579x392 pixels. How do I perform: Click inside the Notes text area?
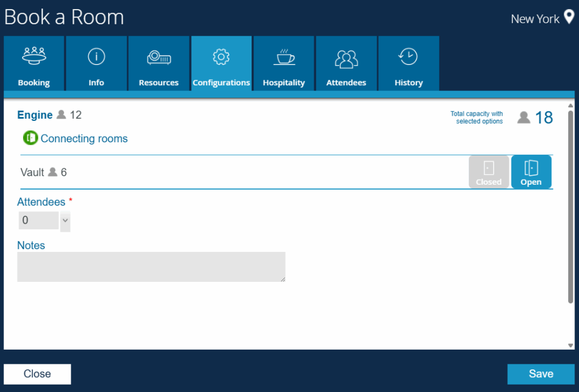coord(151,267)
